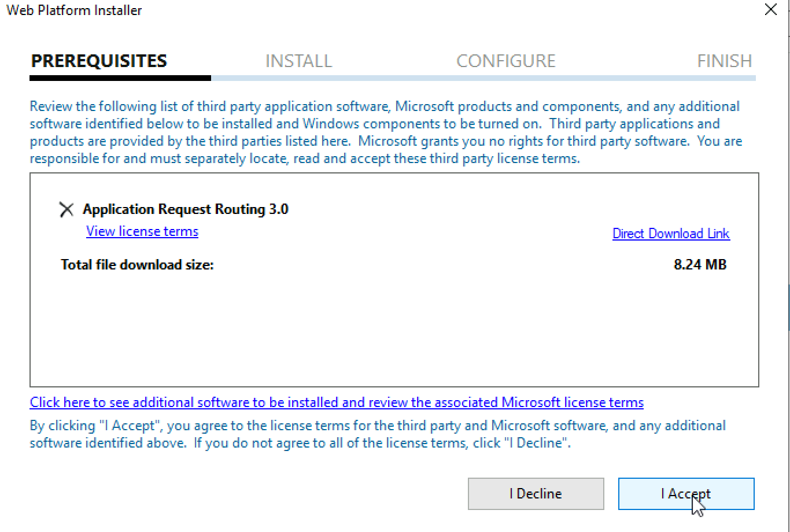790x532 pixels.
Task: Click the I Decline button
Action: (x=536, y=494)
